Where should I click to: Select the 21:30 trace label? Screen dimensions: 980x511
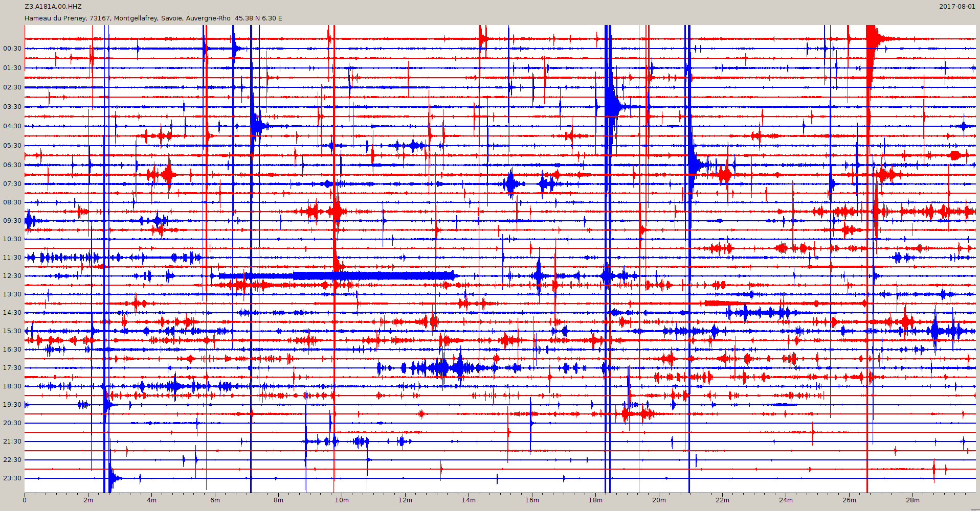(x=12, y=442)
